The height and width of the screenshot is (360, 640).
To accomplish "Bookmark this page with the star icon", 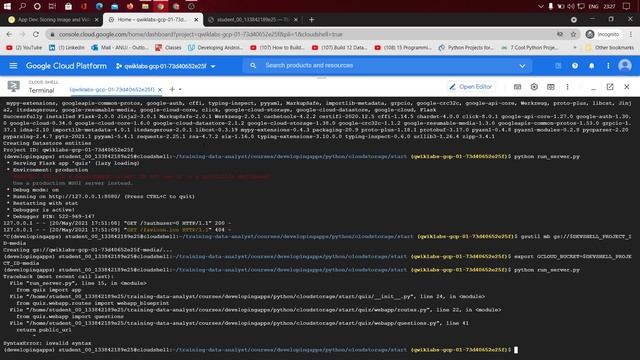I will pos(573,34).
